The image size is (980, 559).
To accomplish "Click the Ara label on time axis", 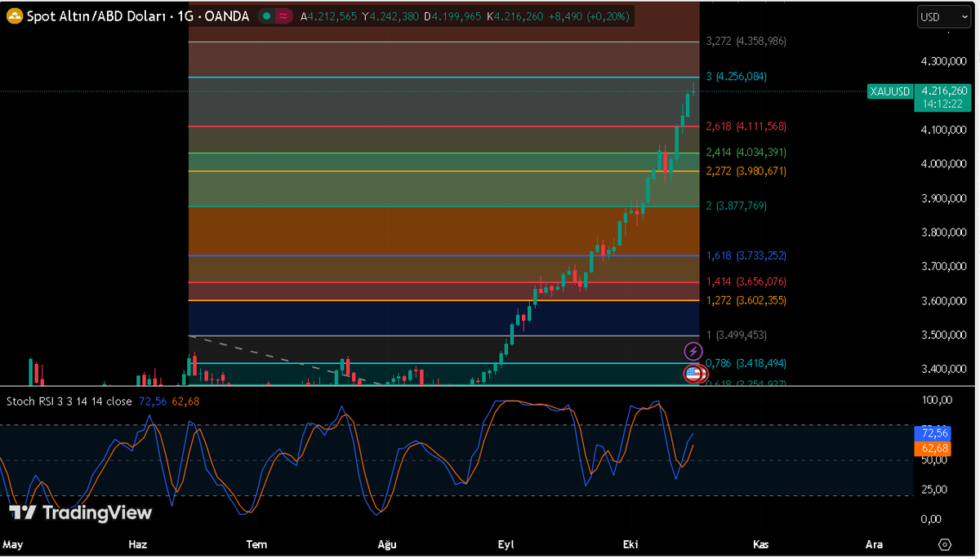I will click(x=874, y=543).
